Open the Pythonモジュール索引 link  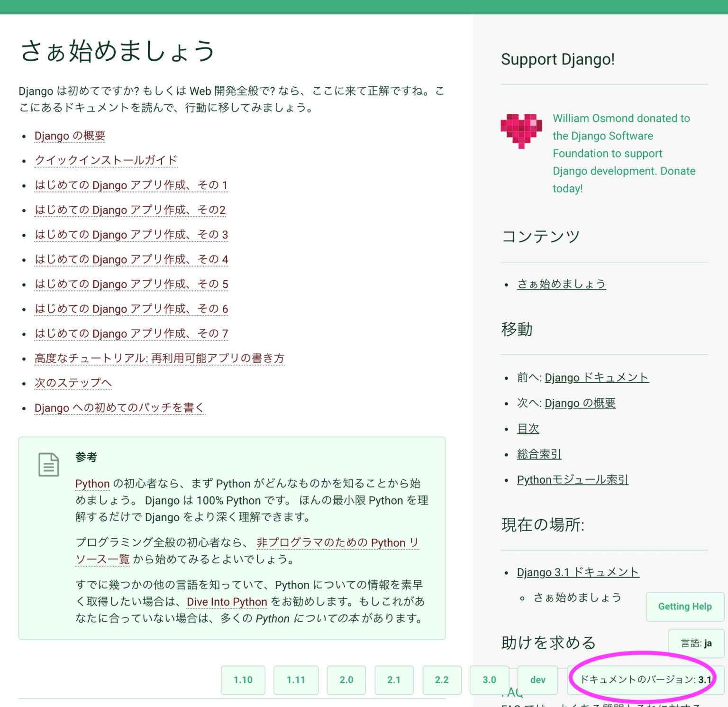coord(572,480)
